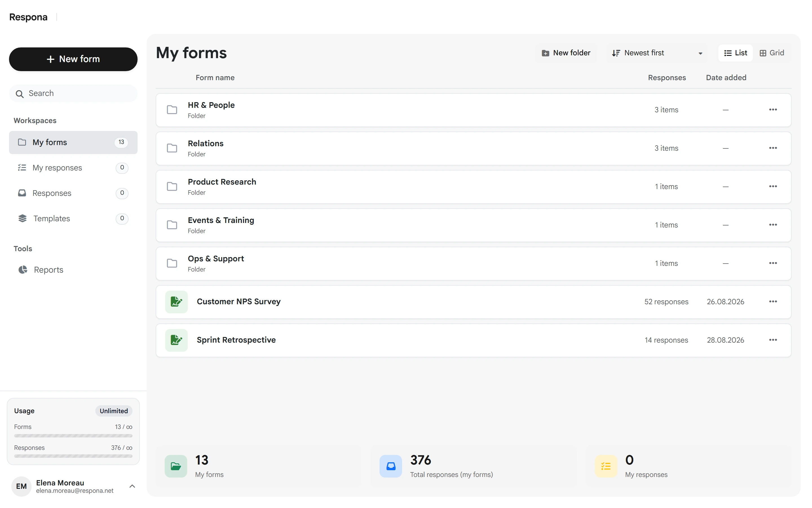Open more options for Relations folder
Screen dimensions: 812x508
pos(773,148)
